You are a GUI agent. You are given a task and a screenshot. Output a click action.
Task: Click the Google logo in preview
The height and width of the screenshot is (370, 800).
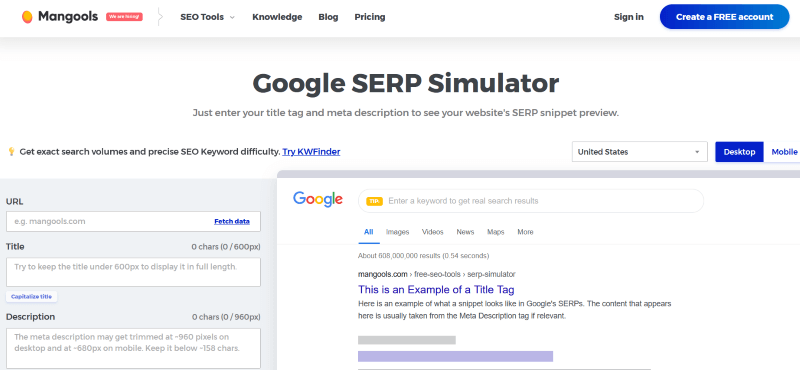tap(318, 200)
